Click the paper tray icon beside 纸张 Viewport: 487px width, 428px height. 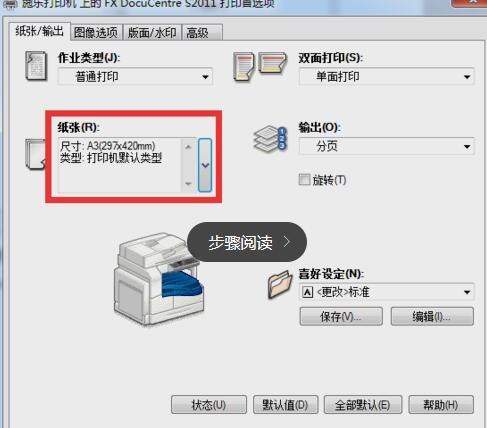click(x=35, y=154)
